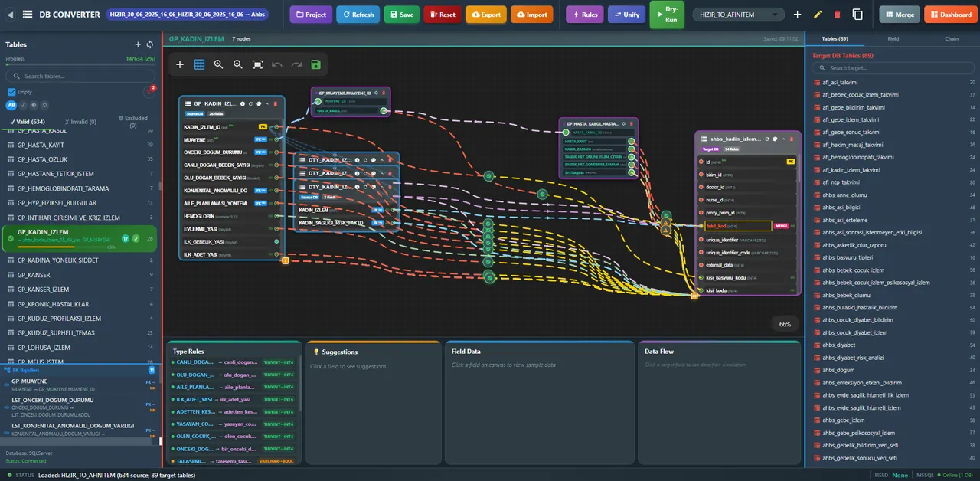This screenshot has width=980, height=481.
Task: Focus the Search target field
Action: (892, 68)
